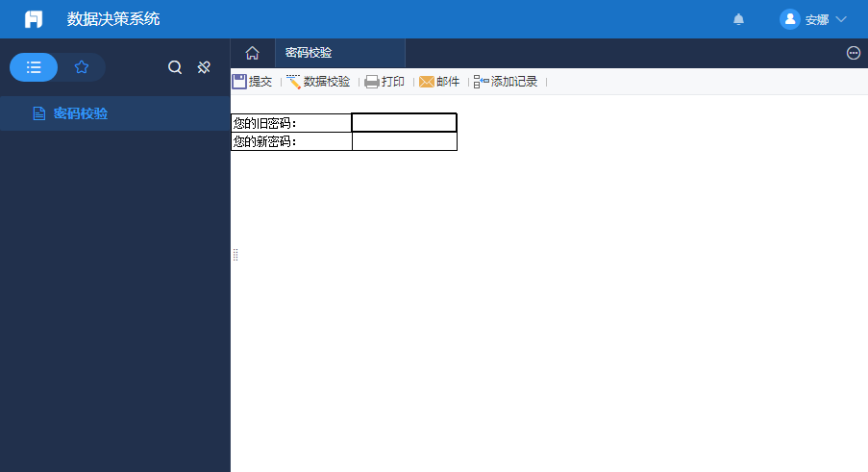Open the notification bell
This screenshot has width=868, height=472.
pyautogui.click(x=738, y=19)
